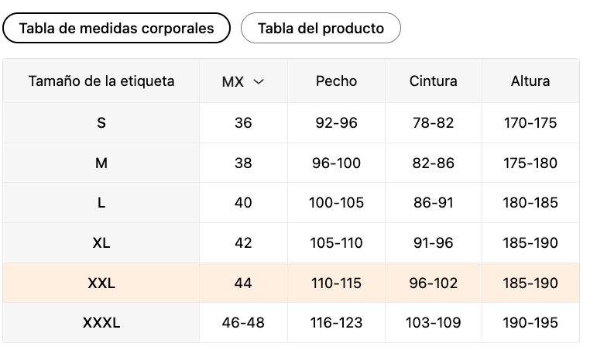Click the Cintura column header
The image size is (590, 364).
[434, 81]
